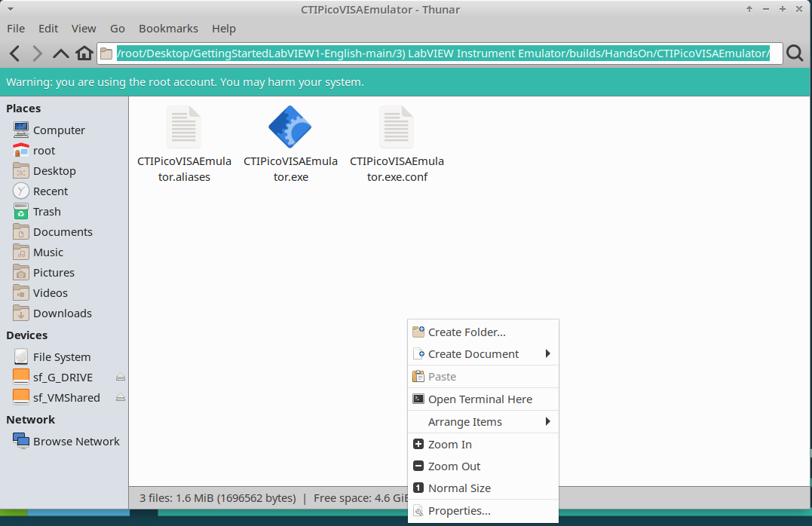Click the Places heading in the sidebar
The width and height of the screenshot is (812, 526).
tap(23, 109)
